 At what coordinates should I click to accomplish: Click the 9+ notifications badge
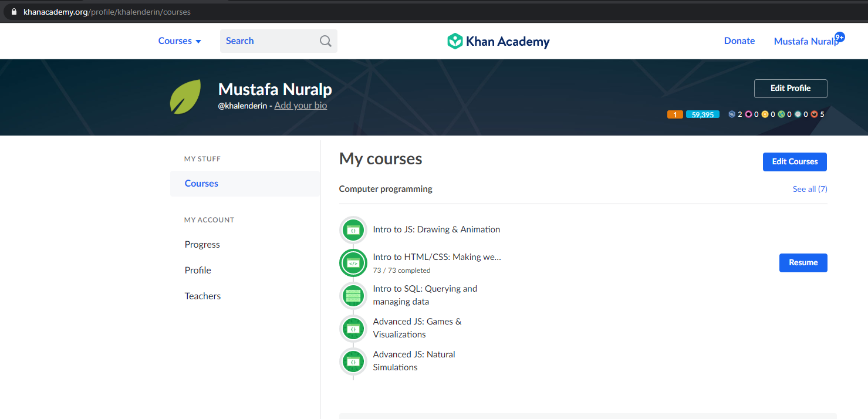click(840, 37)
